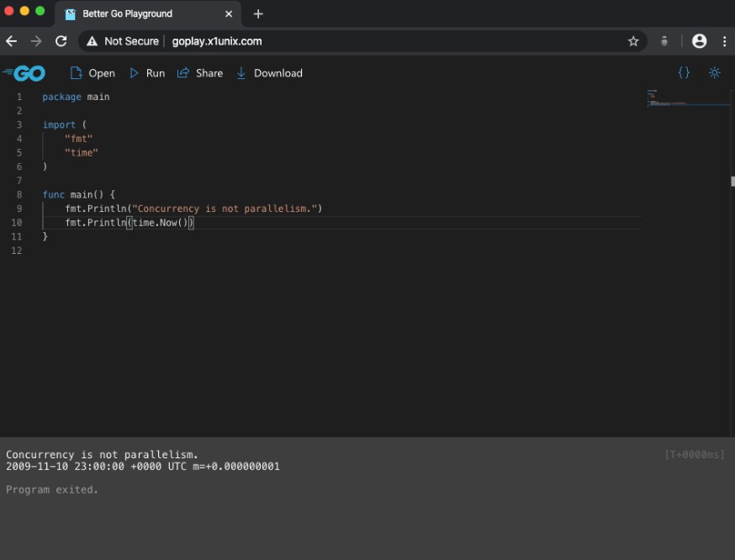This screenshot has height=560, width=735.
Task: Click the Download button label
Action: (x=278, y=73)
